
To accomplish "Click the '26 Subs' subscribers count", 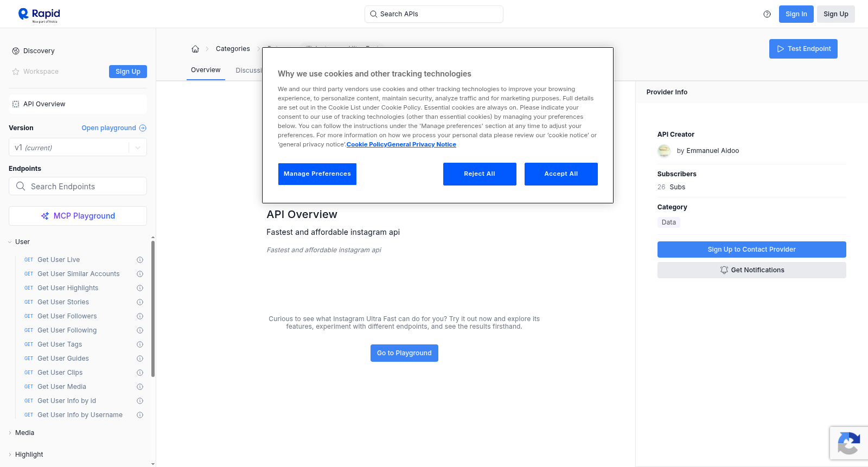I will point(671,187).
